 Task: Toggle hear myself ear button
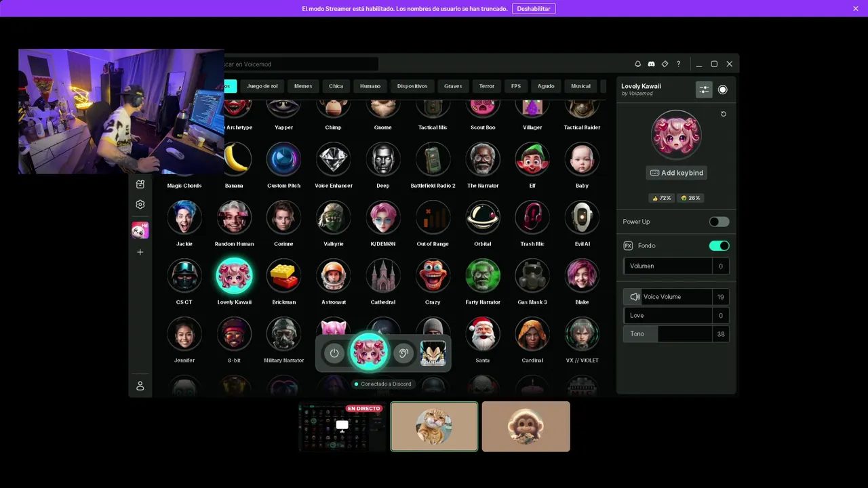click(x=403, y=353)
